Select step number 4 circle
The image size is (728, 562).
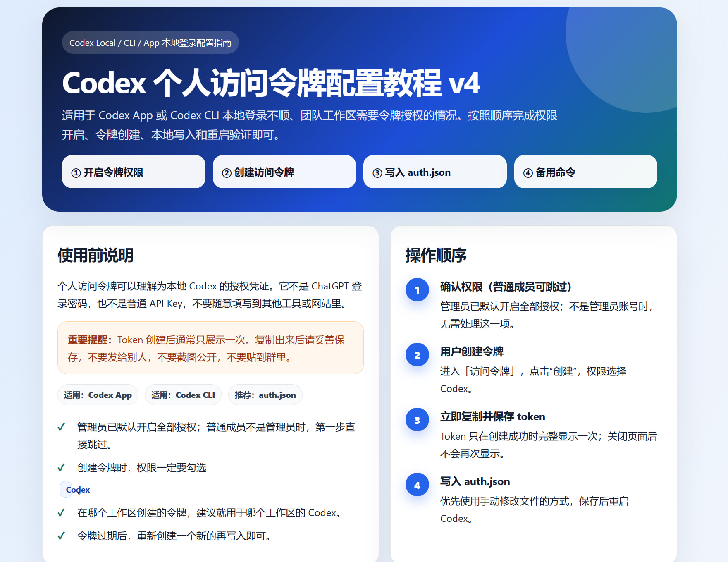coord(417,485)
